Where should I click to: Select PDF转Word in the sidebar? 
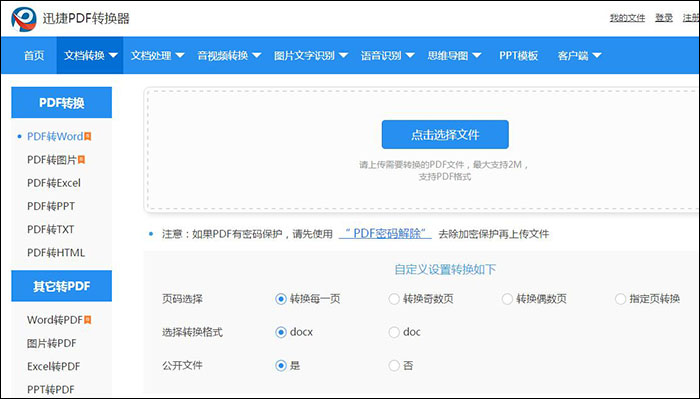pyautogui.click(x=55, y=137)
